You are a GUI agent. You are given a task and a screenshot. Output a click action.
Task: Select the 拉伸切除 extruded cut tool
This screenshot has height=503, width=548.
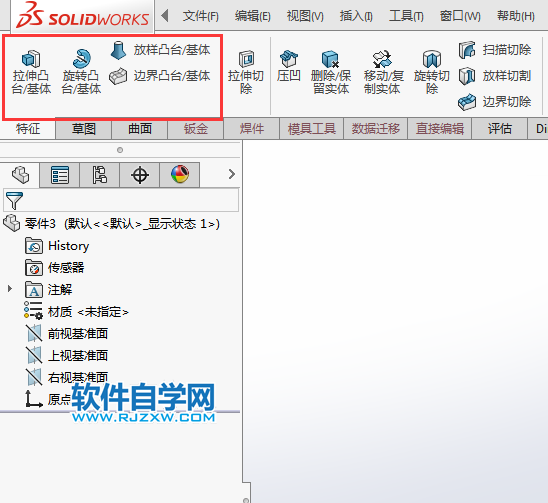[x=246, y=72]
